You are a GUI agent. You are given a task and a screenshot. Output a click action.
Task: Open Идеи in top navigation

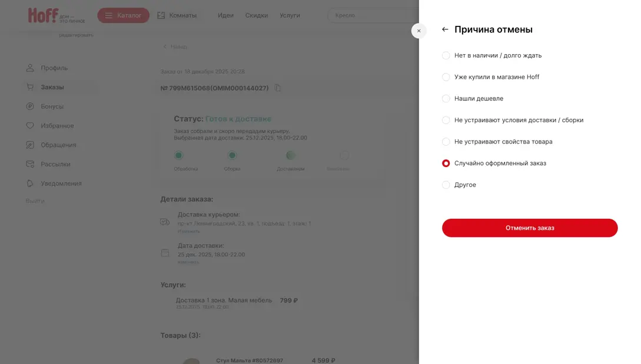[x=225, y=15]
